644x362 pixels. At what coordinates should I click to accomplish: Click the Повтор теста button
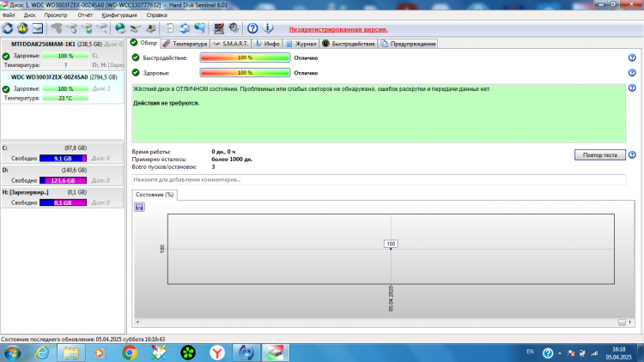[x=599, y=154]
